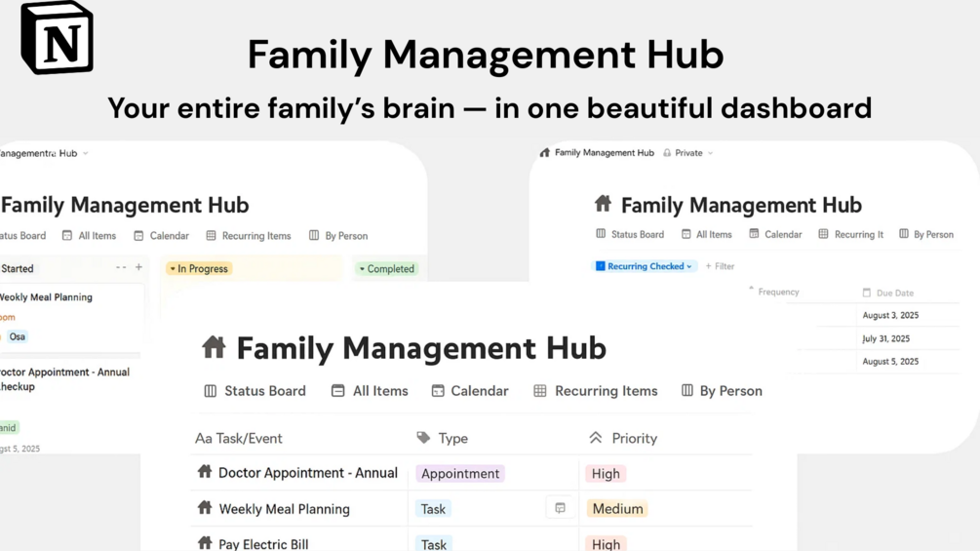
Task: Click High priority tag in Pay Electric Bill row
Action: pyautogui.click(x=606, y=543)
